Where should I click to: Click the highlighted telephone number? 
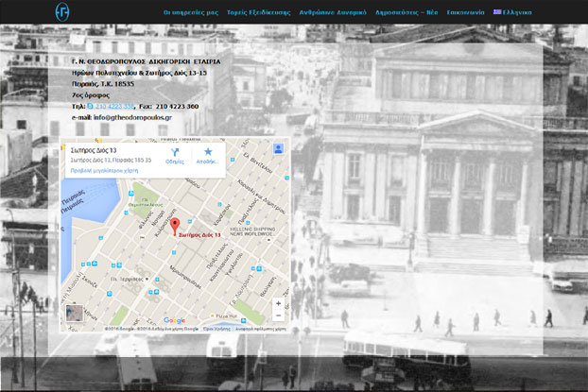pos(112,106)
